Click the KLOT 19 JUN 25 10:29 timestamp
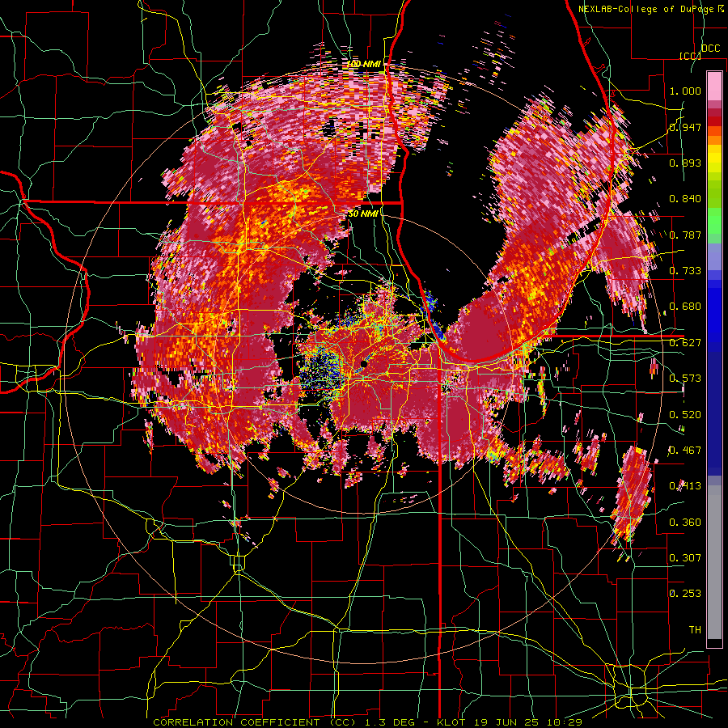The width and height of the screenshot is (728, 728). click(510, 722)
